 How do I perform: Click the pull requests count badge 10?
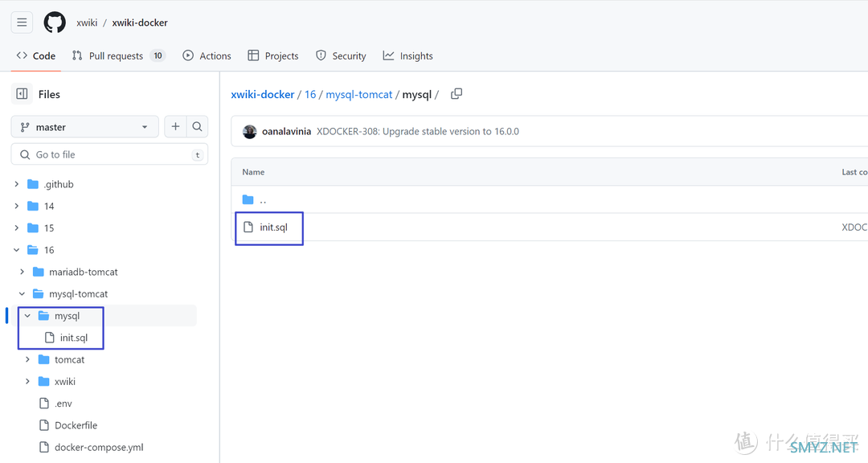158,56
